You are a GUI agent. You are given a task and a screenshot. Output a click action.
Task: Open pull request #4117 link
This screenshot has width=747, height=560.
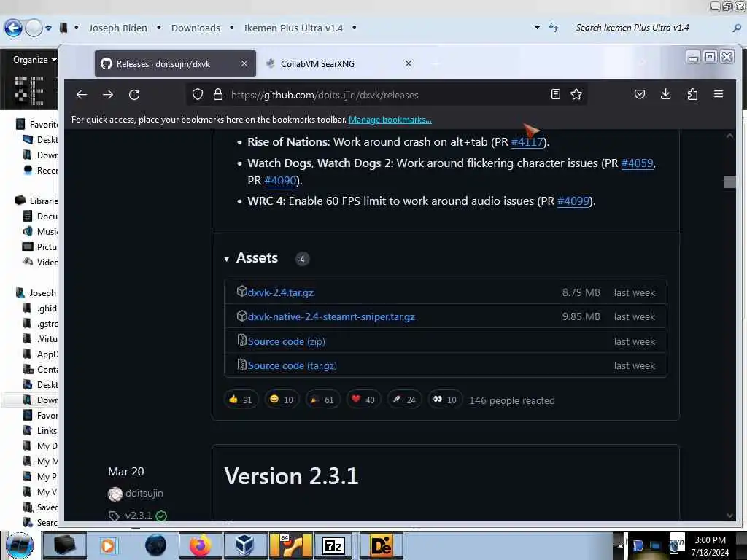tap(527, 142)
